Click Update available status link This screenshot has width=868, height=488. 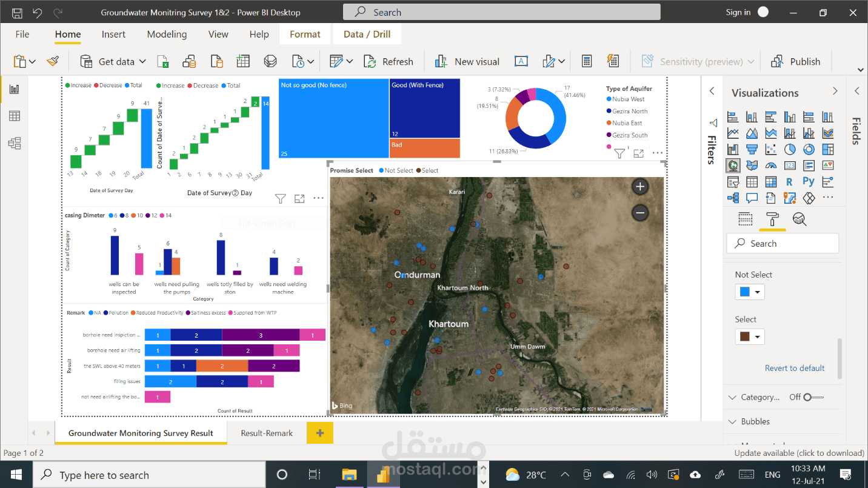coord(799,453)
